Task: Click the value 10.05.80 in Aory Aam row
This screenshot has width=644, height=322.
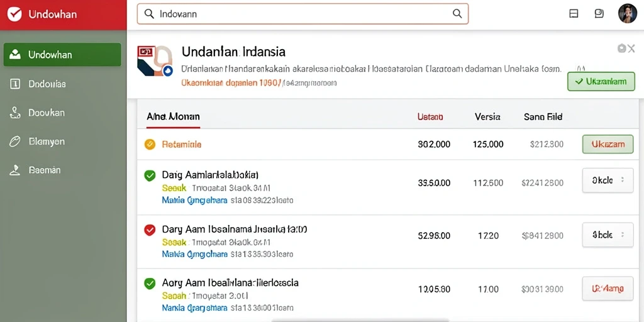Action: point(434,289)
